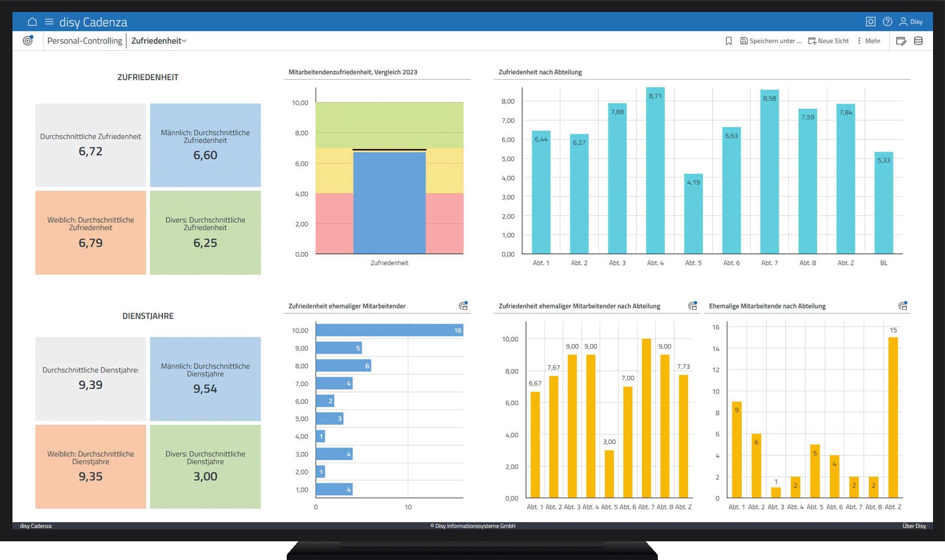The height and width of the screenshot is (560, 945).
Task: Open the Disy user account menu
Action: [910, 22]
